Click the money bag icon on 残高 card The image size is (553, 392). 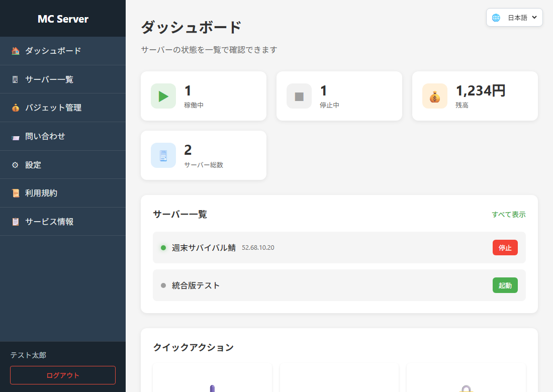click(435, 96)
